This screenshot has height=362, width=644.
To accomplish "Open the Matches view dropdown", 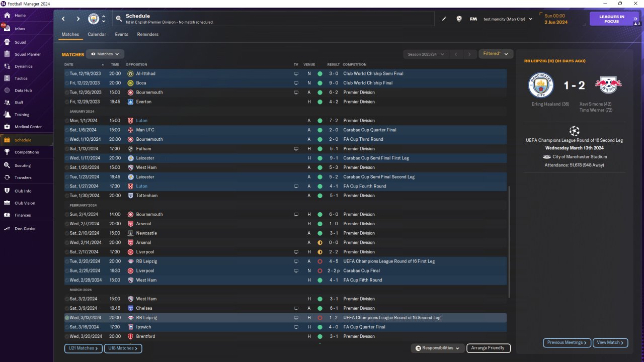I will [105, 54].
